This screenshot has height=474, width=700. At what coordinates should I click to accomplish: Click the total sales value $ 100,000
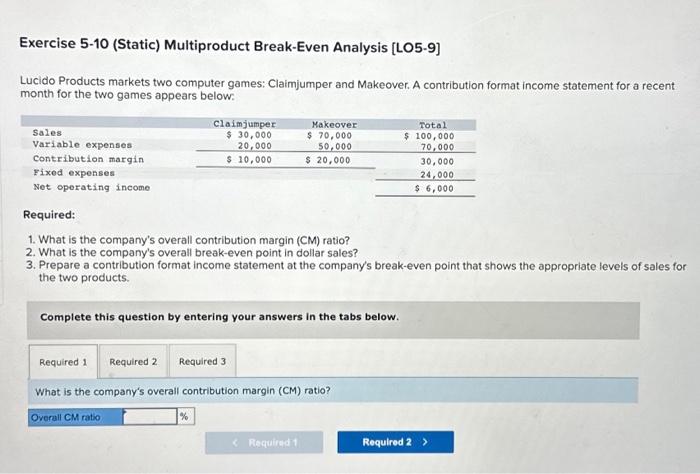pyautogui.click(x=429, y=136)
